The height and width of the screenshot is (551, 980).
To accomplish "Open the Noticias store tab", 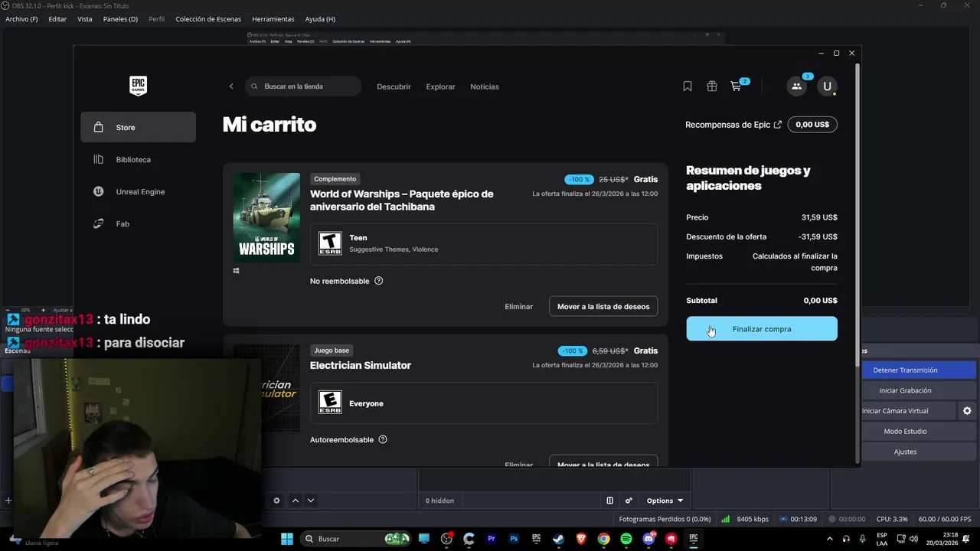I will (x=485, y=86).
